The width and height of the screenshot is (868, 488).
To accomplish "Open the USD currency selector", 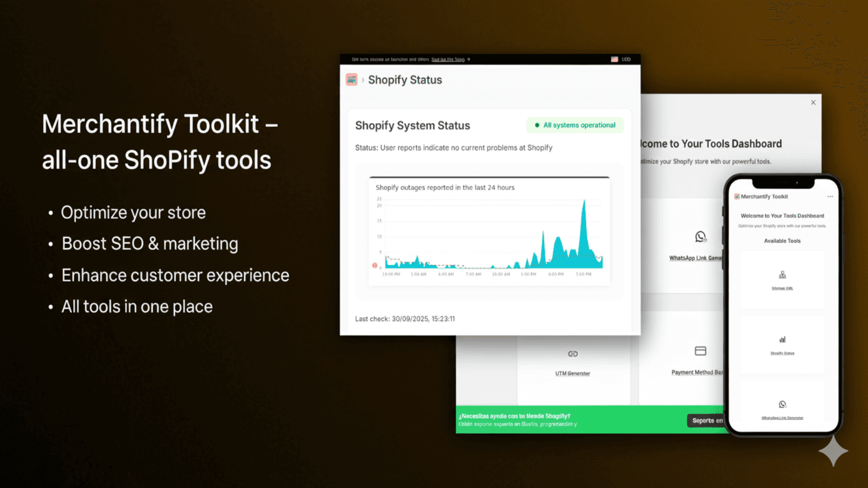I will [625, 59].
